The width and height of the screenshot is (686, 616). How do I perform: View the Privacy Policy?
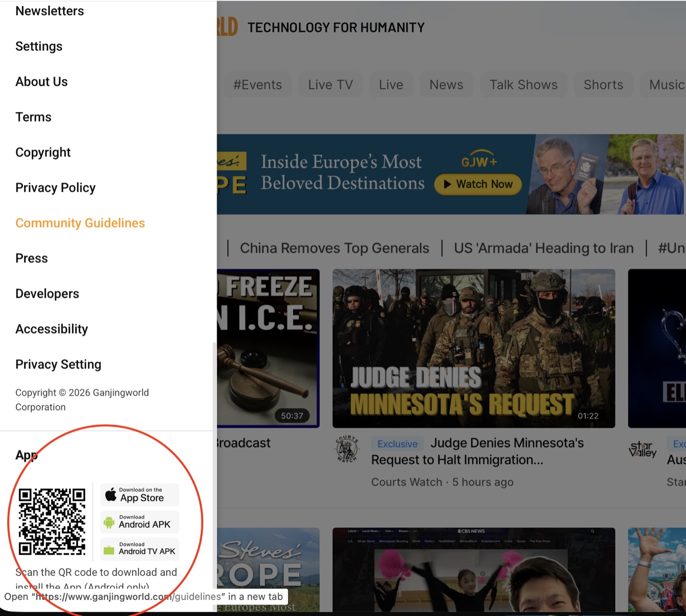(x=55, y=188)
